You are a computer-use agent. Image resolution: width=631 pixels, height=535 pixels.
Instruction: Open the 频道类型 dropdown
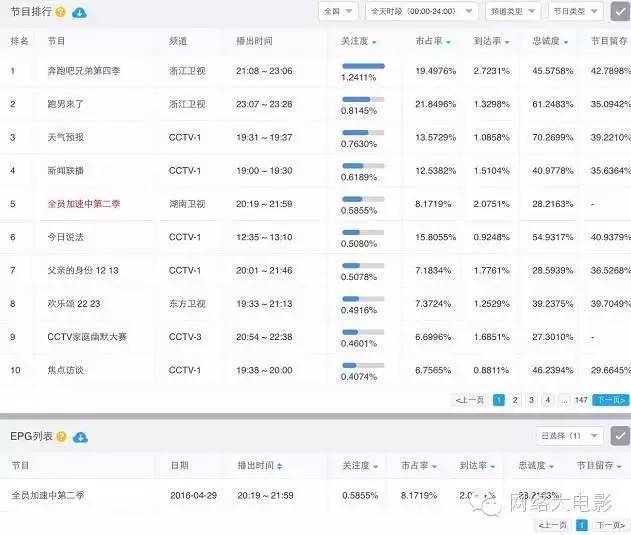pyautogui.click(x=513, y=11)
